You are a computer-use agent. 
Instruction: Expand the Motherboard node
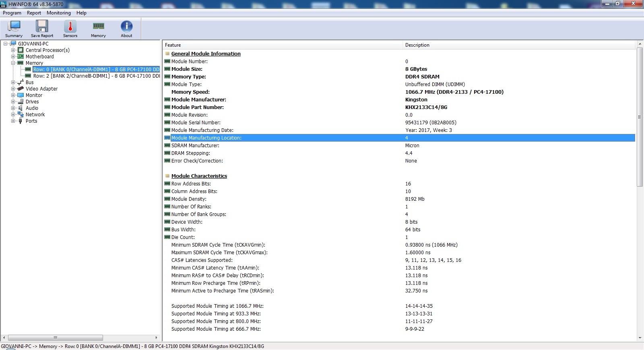point(13,56)
